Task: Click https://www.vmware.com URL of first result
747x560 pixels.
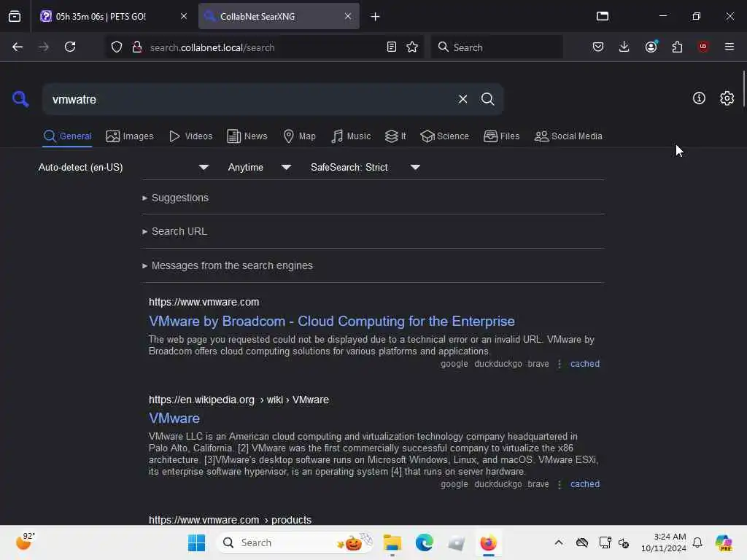Action: (204, 303)
